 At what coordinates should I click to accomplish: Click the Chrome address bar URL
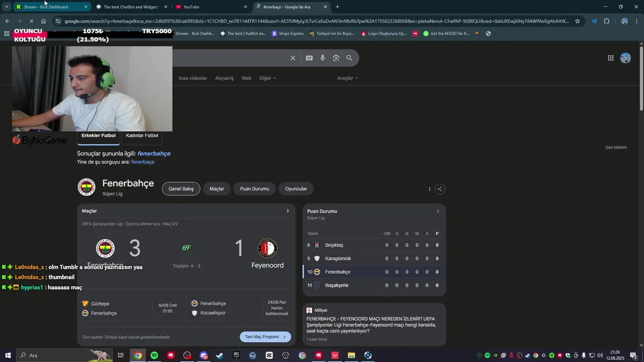click(x=317, y=21)
